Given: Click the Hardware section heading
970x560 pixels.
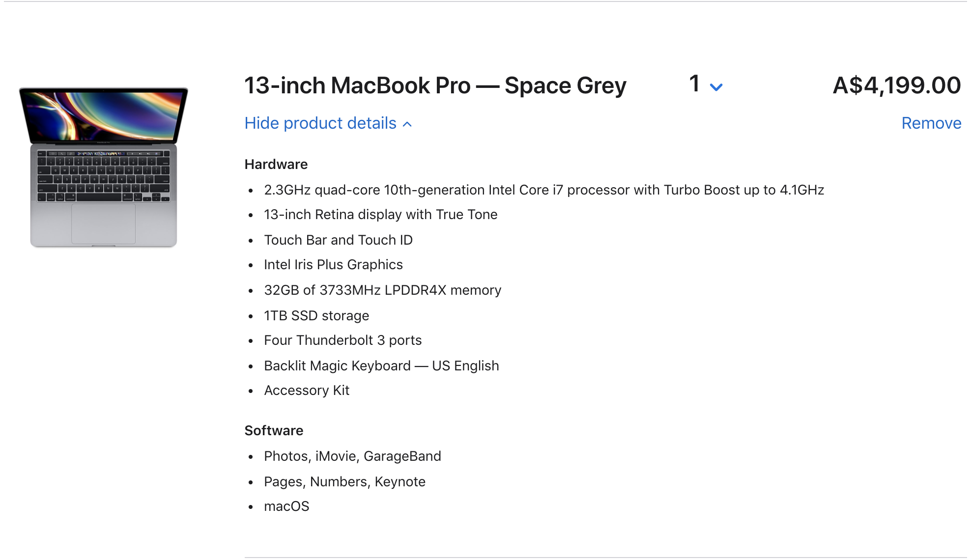Looking at the screenshot, I should 276,165.
